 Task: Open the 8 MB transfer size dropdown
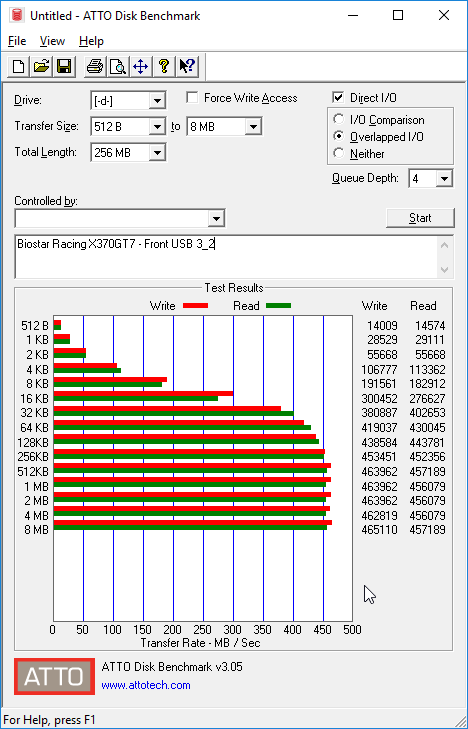[x=253, y=126]
